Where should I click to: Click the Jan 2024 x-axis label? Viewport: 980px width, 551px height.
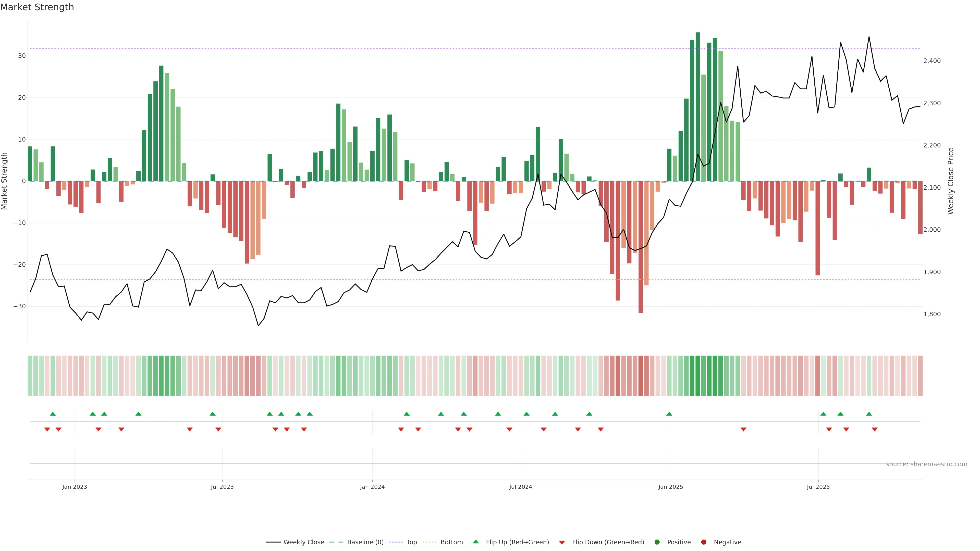coord(372,487)
